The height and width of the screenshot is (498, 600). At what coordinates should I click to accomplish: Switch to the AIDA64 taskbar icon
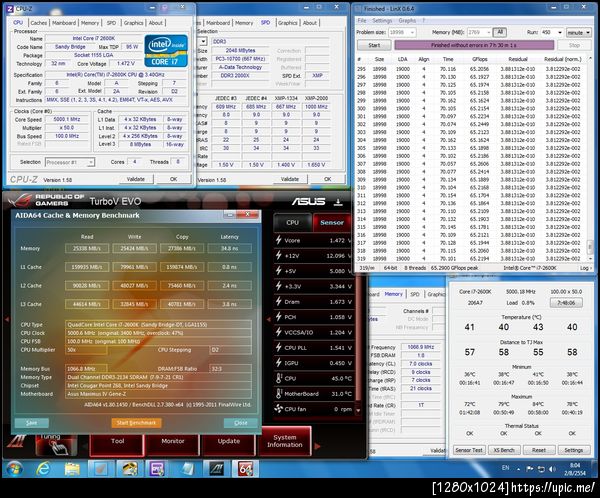[x=245, y=469]
